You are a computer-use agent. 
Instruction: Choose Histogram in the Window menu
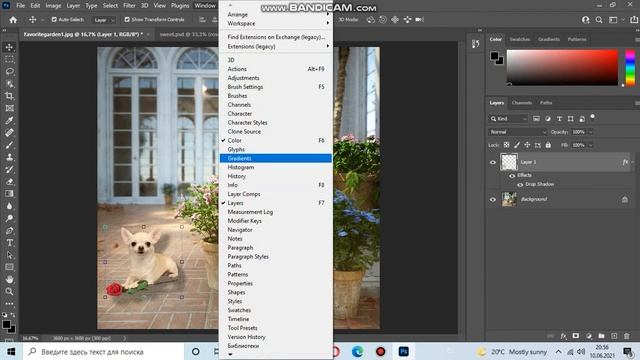[276, 167]
